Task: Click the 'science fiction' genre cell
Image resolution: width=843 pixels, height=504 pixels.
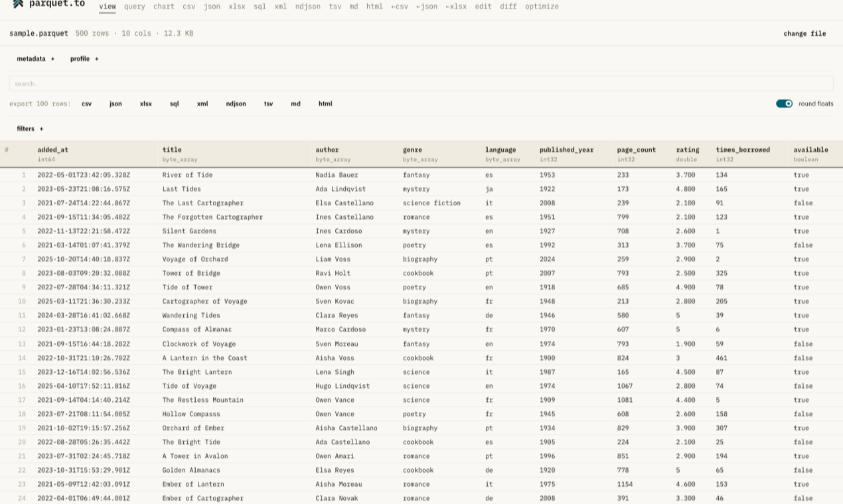Action: [x=431, y=203]
